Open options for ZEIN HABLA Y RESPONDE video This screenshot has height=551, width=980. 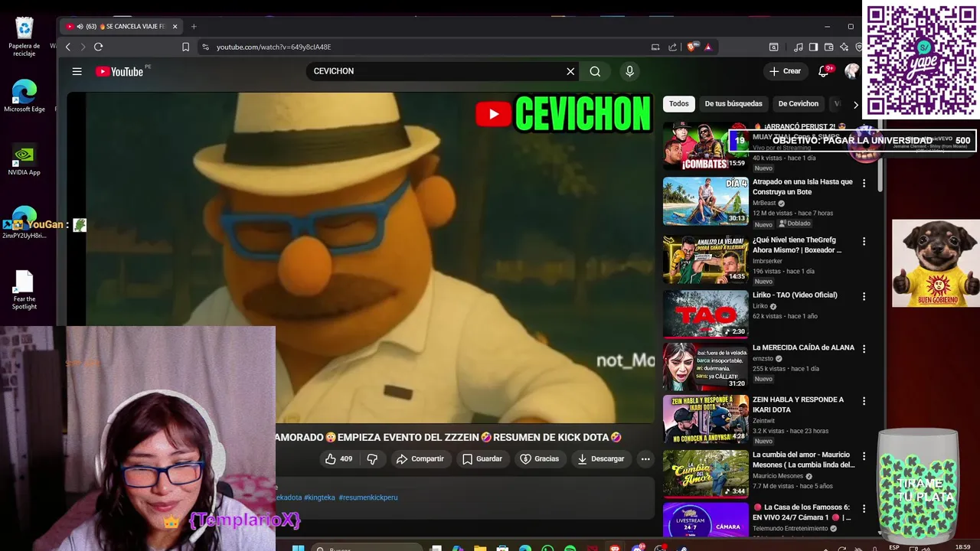point(864,401)
